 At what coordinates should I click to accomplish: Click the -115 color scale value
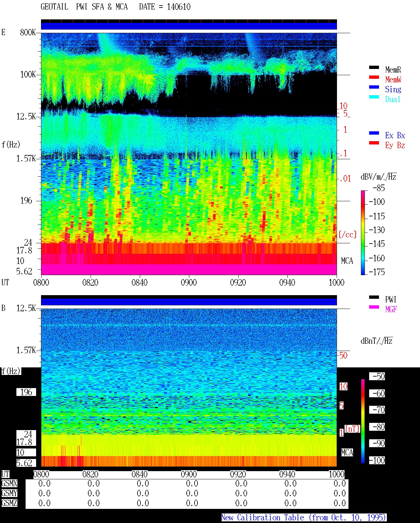377,216
